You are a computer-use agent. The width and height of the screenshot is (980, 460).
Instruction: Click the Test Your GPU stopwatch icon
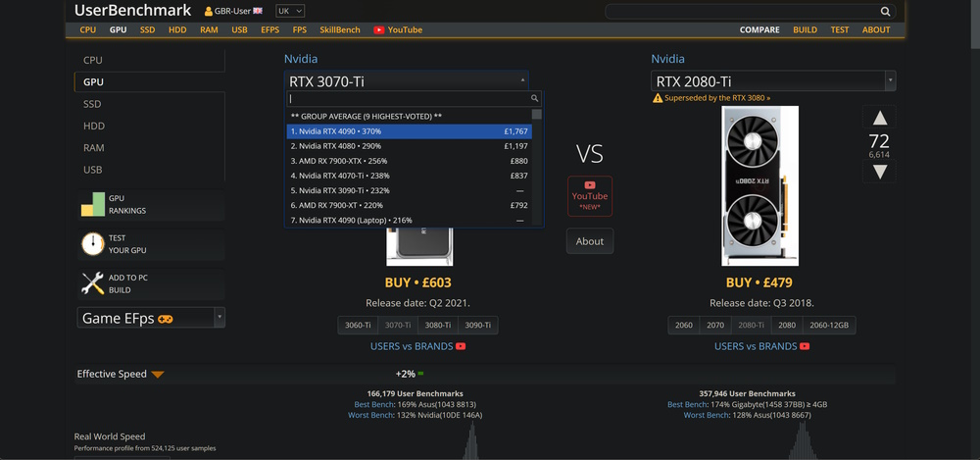coord(92,244)
